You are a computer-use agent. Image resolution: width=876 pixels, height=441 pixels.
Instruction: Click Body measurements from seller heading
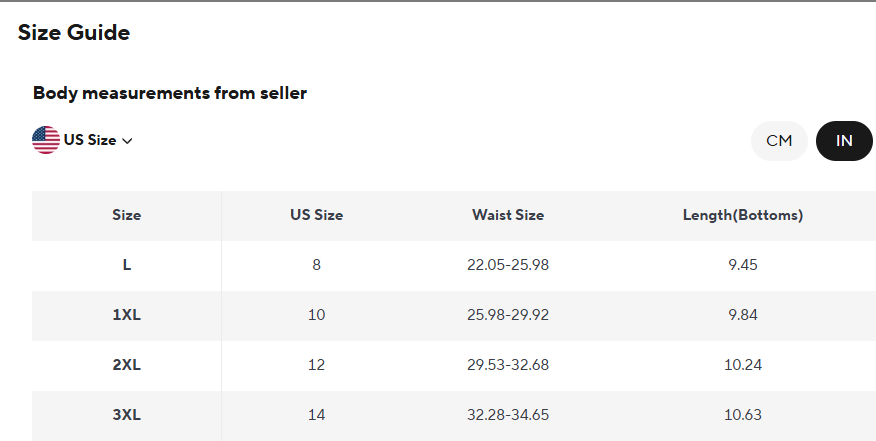point(170,93)
